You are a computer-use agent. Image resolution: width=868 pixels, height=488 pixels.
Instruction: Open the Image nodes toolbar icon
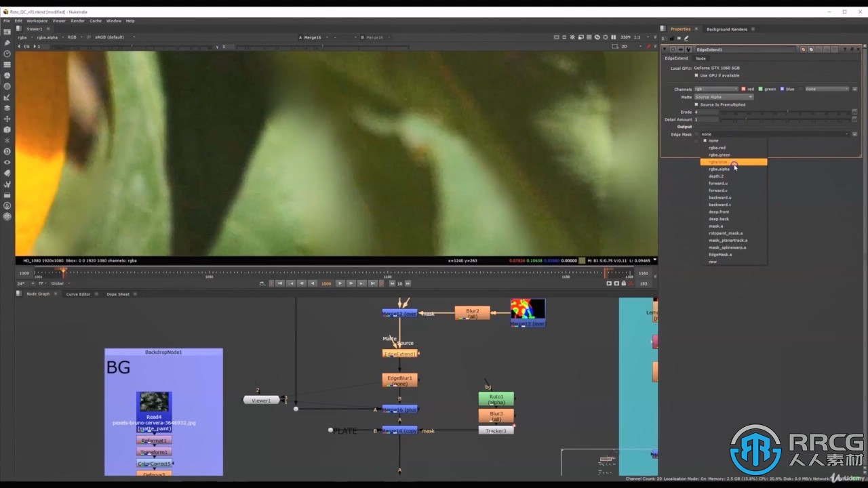[x=7, y=32]
